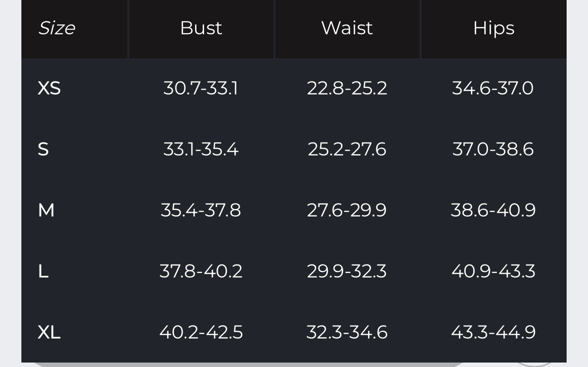This screenshot has height=367, width=588.
Task: Click the XL waist value 32.3-34.6
Action: tap(347, 332)
